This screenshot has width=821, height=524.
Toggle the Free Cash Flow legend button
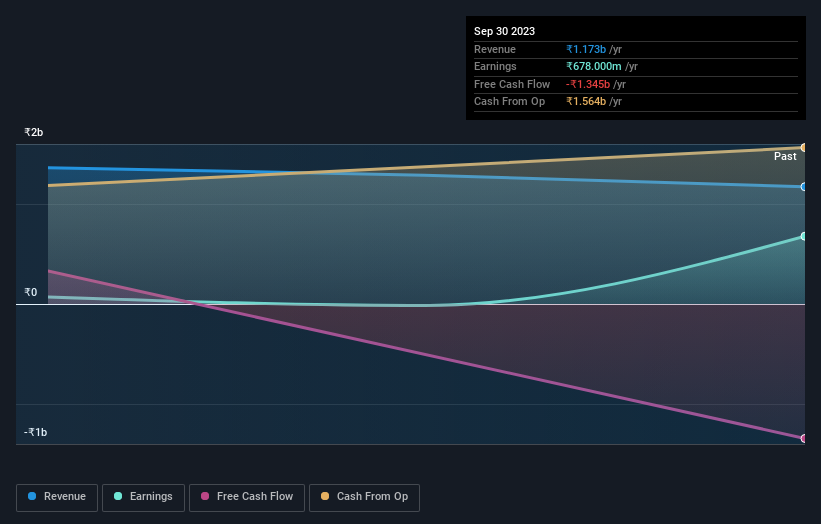click(247, 497)
